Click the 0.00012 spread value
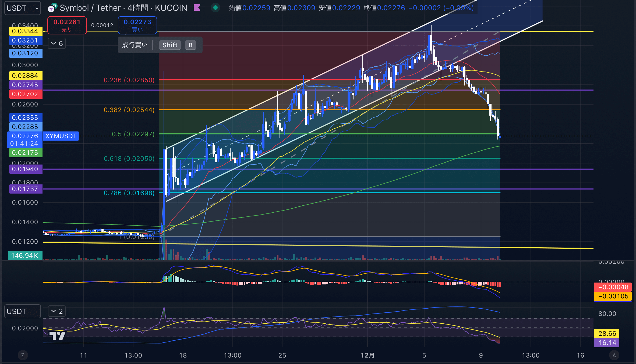 tap(102, 25)
